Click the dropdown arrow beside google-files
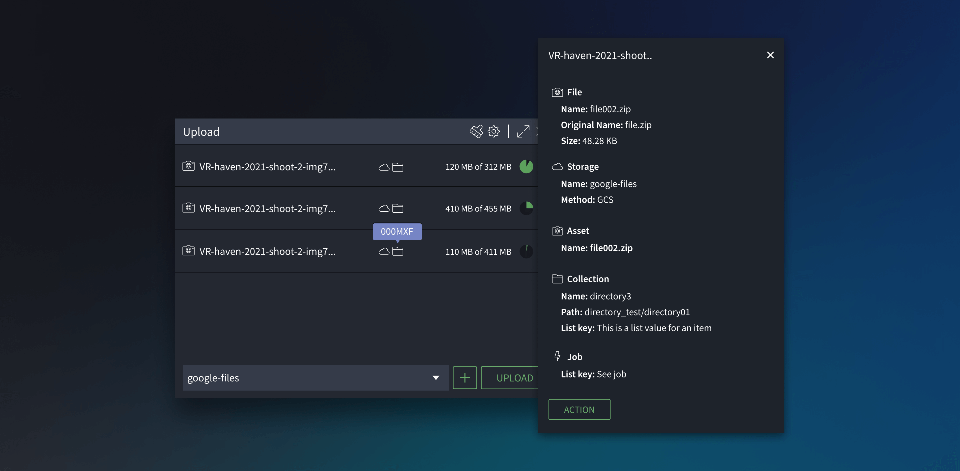The height and width of the screenshot is (471, 960). 436,378
